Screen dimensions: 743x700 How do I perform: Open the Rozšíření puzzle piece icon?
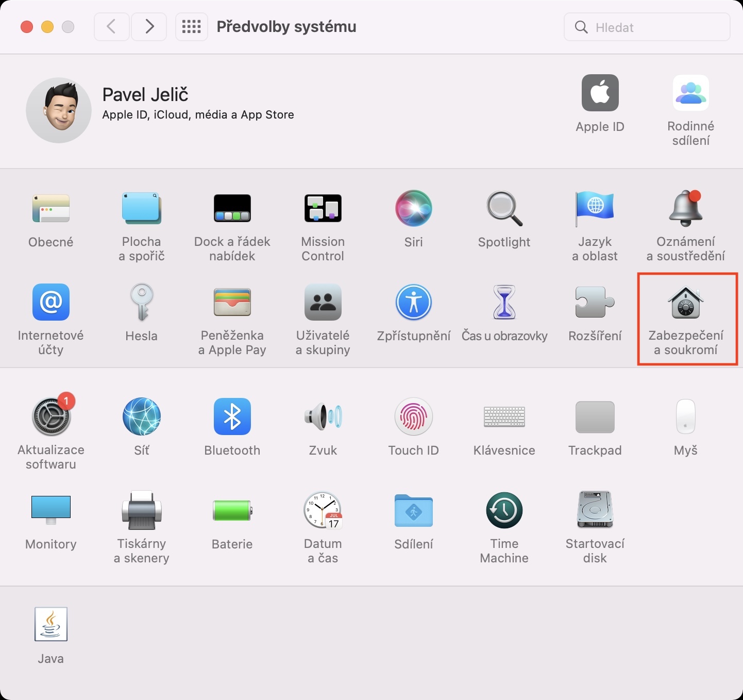[x=595, y=302]
